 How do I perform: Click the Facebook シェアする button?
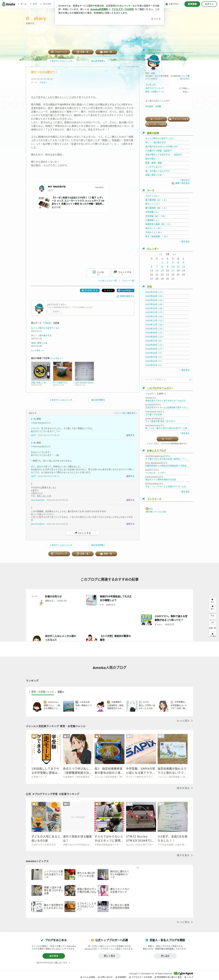click(x=125, y=290)
